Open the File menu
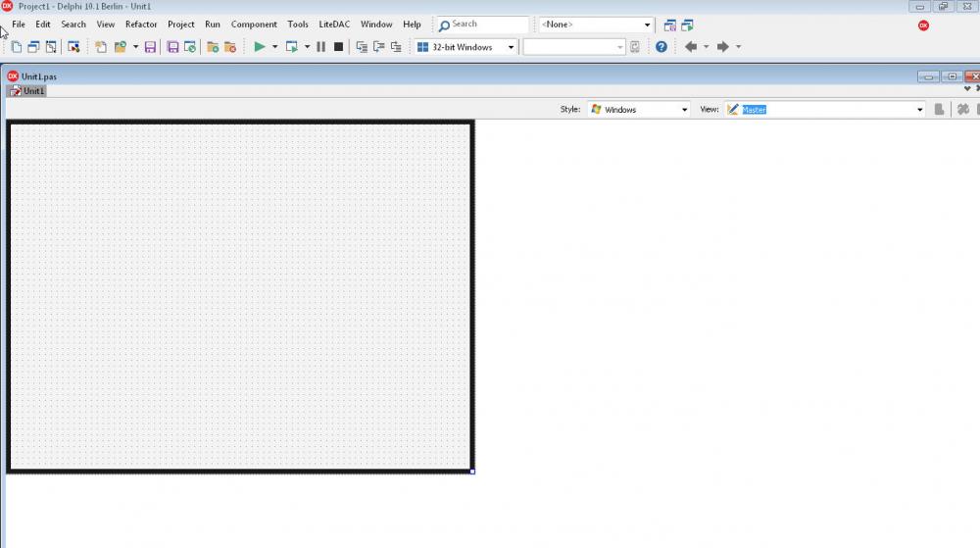980x548 pixels. [x=19, y=25]
